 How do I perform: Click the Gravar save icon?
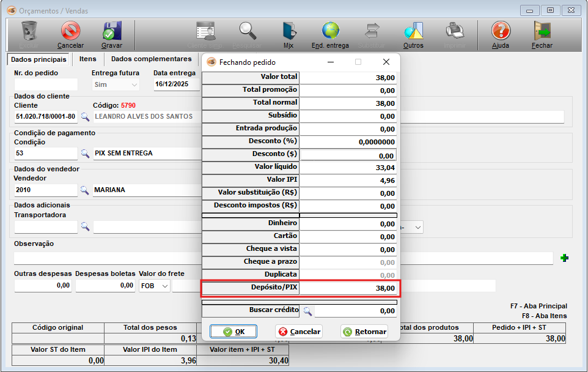click(x=112, y=31)
